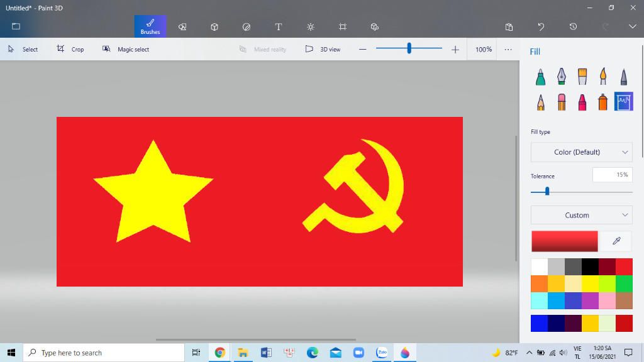Choose the bright blue custom color swatch
Image resolution: width=644 pixels, height=362 pixels.
click(x=539, y=324)
